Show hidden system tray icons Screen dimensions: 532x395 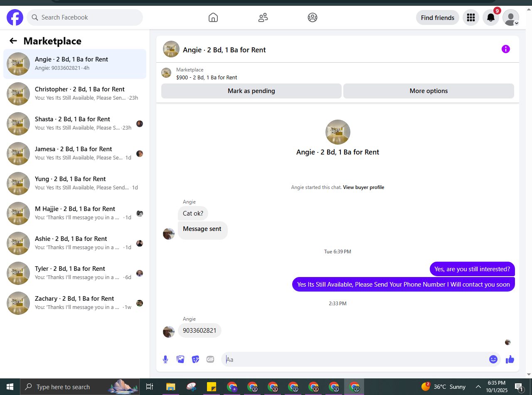click(x=478, y=387)
